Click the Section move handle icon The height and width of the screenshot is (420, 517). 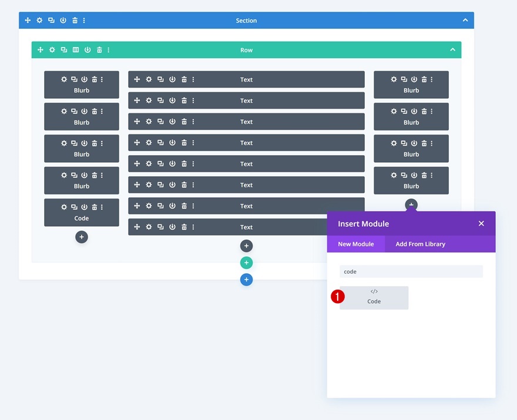pyautogui.click(x=28, y=21)
